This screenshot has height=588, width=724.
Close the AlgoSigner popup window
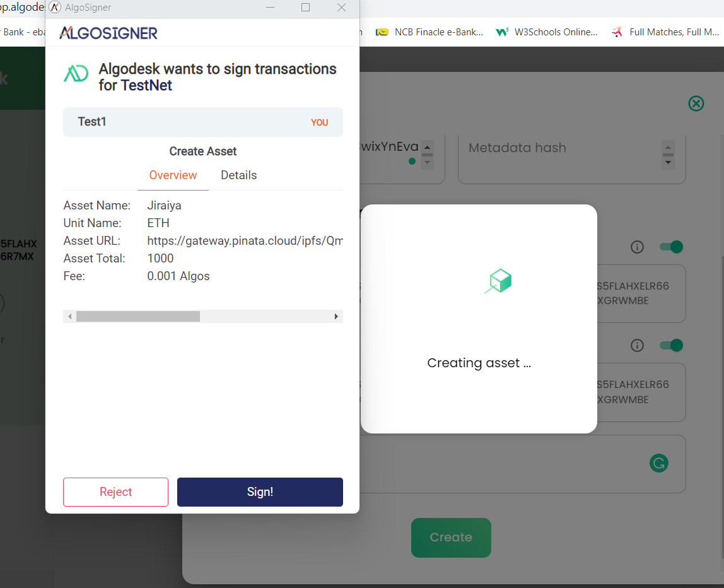(x=341, y=8)
